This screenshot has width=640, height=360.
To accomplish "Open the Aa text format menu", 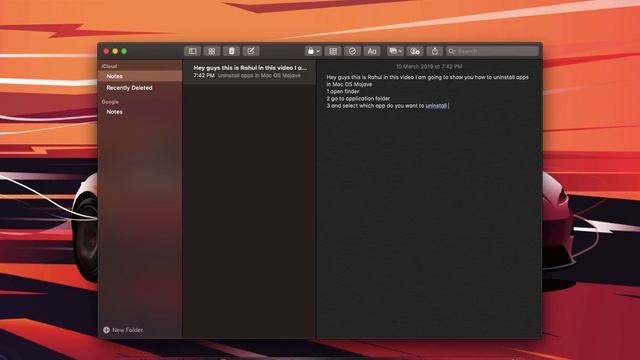I will point(372,51).
